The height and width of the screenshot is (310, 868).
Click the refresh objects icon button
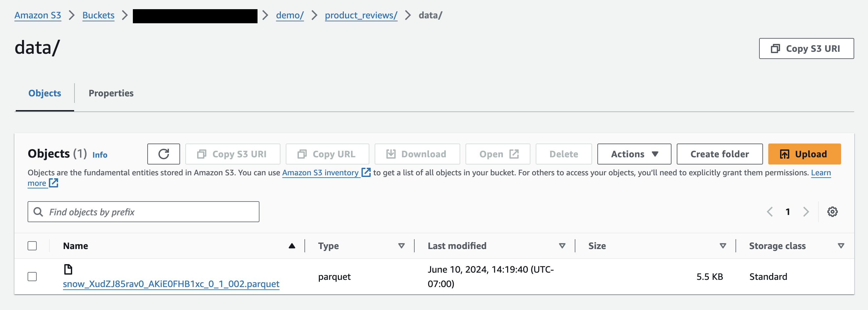163,154
